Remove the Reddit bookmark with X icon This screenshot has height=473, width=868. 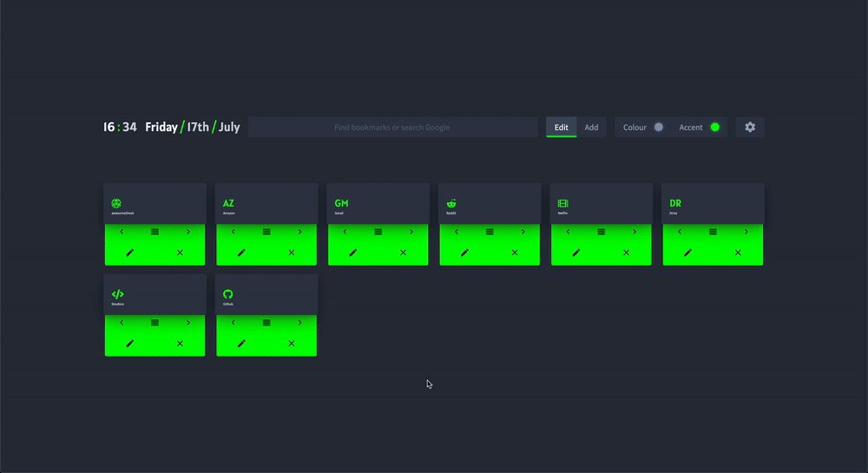[515, 253]
